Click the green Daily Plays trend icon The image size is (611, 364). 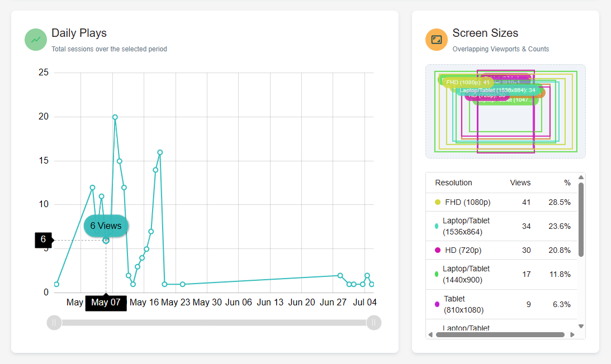point(36,40)
